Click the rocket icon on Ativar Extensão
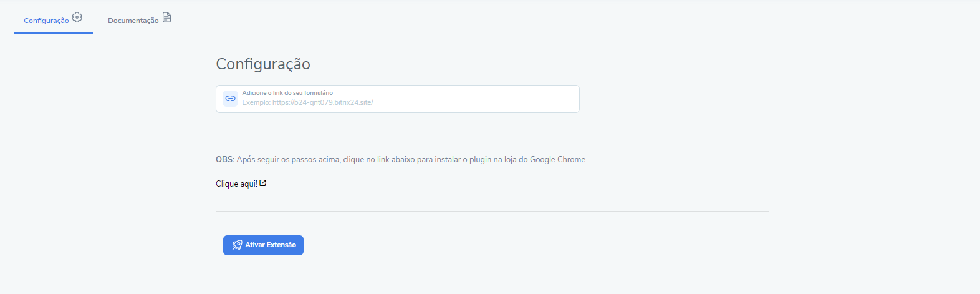 237,245
